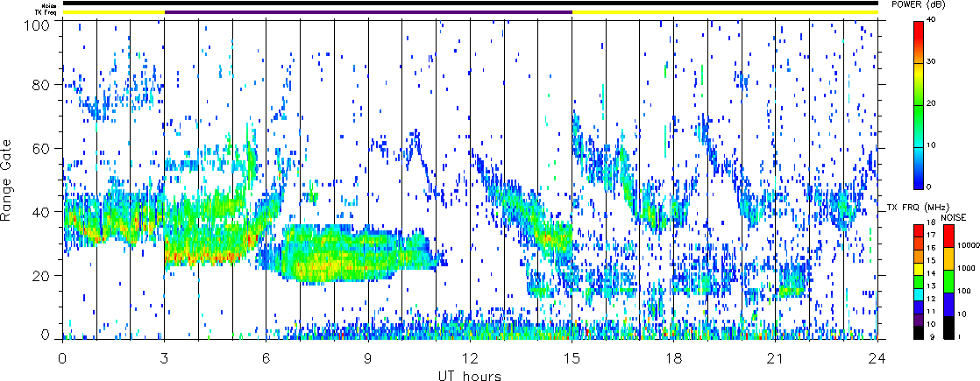The height and width of the screenshot is (381, 980).
Task: Click the yellow TX frequency segment after 15 UT
Action: coord(725,11)
